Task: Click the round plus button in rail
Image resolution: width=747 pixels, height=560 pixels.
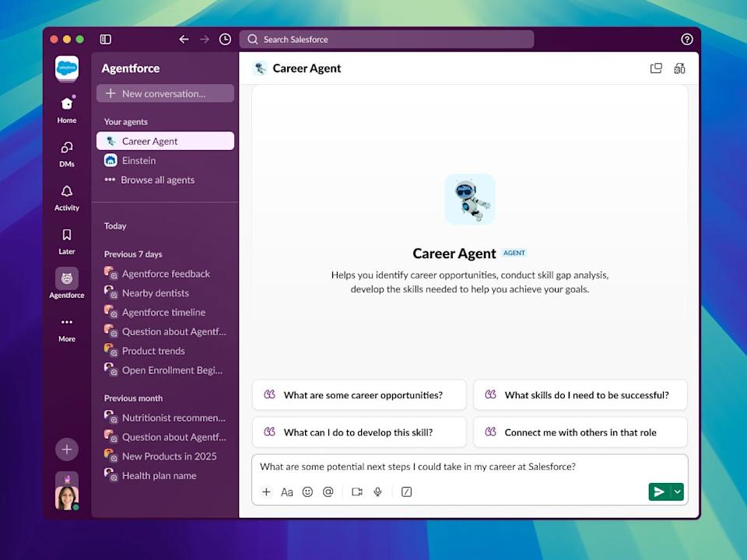Action: point(67,449)
